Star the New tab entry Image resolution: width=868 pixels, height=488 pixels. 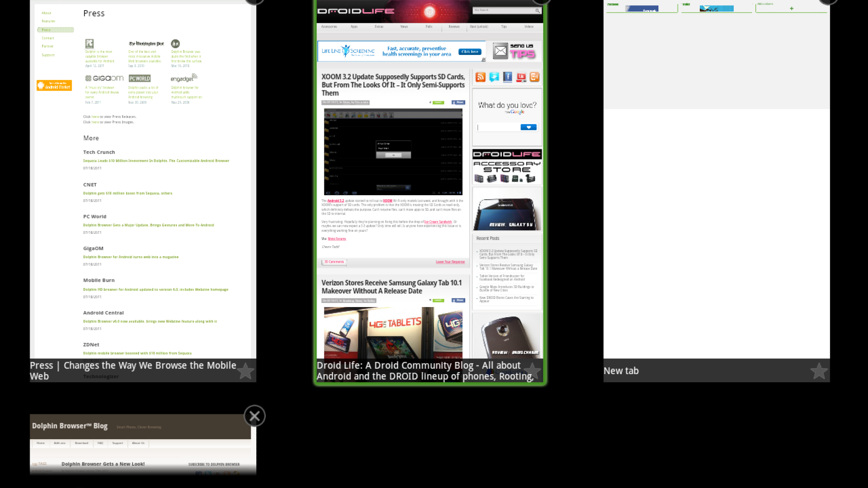818,371
